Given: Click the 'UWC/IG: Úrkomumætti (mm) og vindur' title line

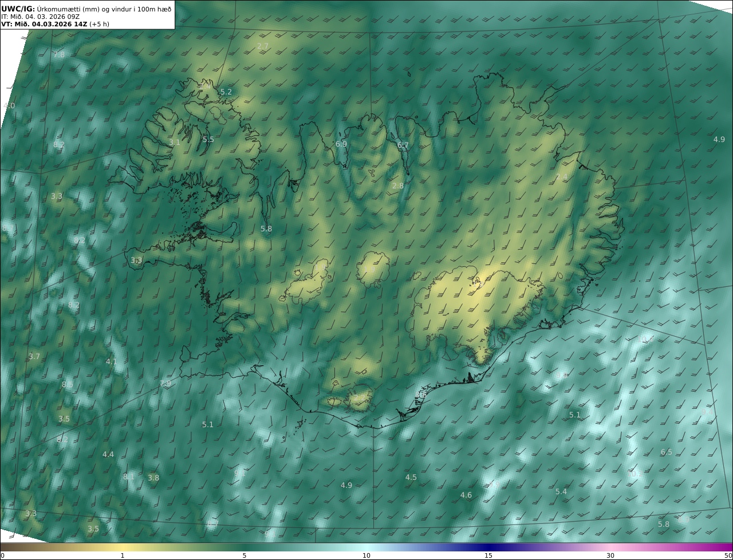Looking at the screenshot, I should (86, 9).
